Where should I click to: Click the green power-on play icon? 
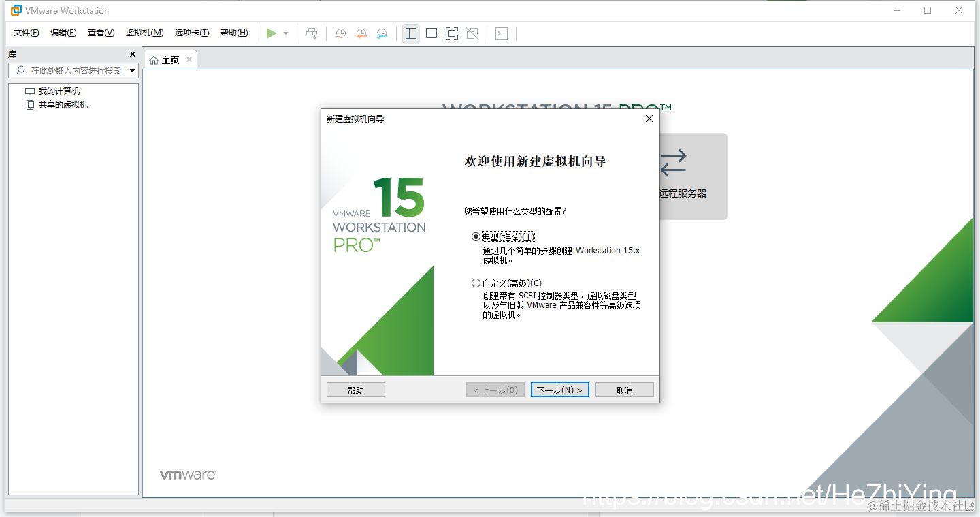point(272,33)
